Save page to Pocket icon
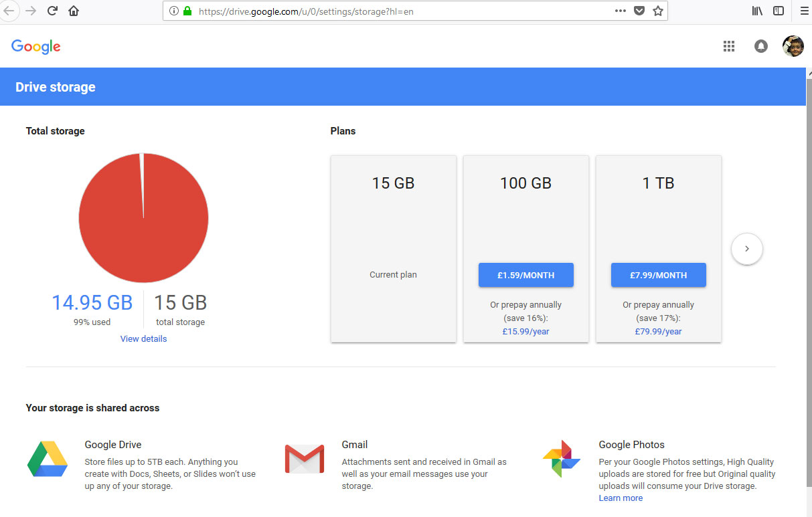Image resolution: width=812 pixels, height=517 pixels. [639, 11]
